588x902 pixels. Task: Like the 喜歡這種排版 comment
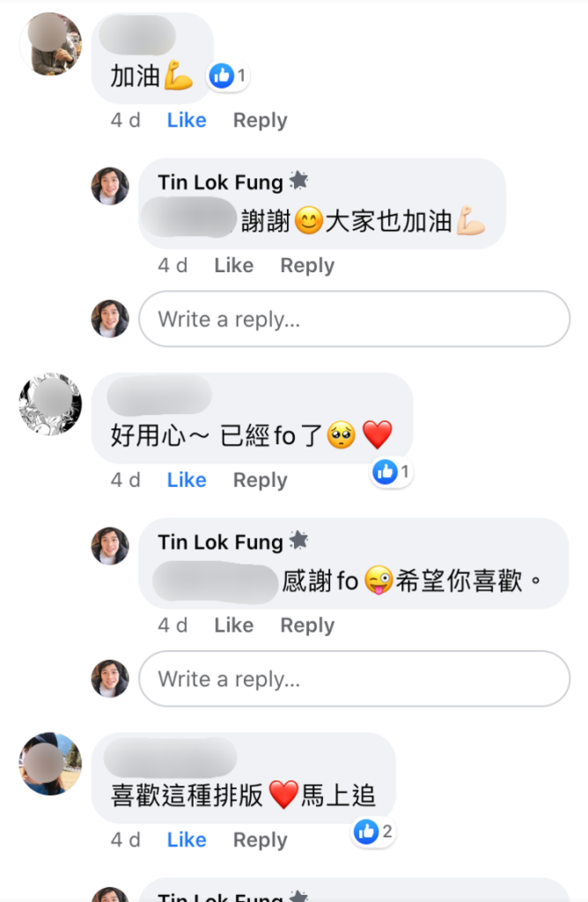coord(187,840)
